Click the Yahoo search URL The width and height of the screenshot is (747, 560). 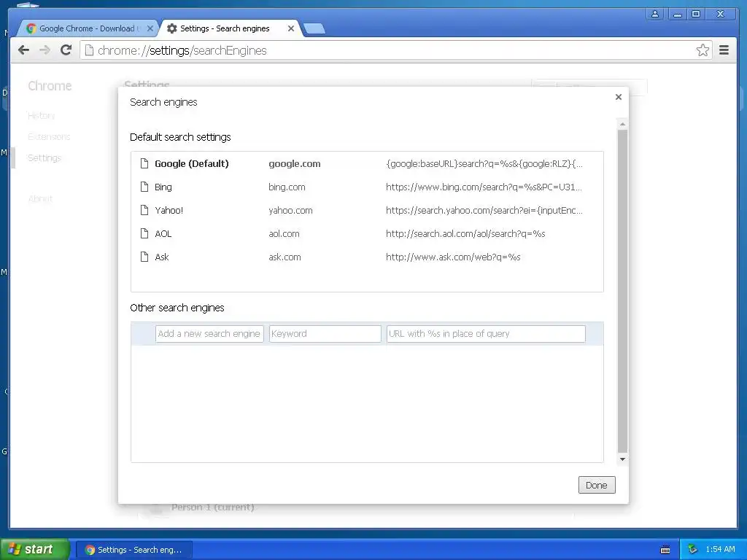(484, 211)
